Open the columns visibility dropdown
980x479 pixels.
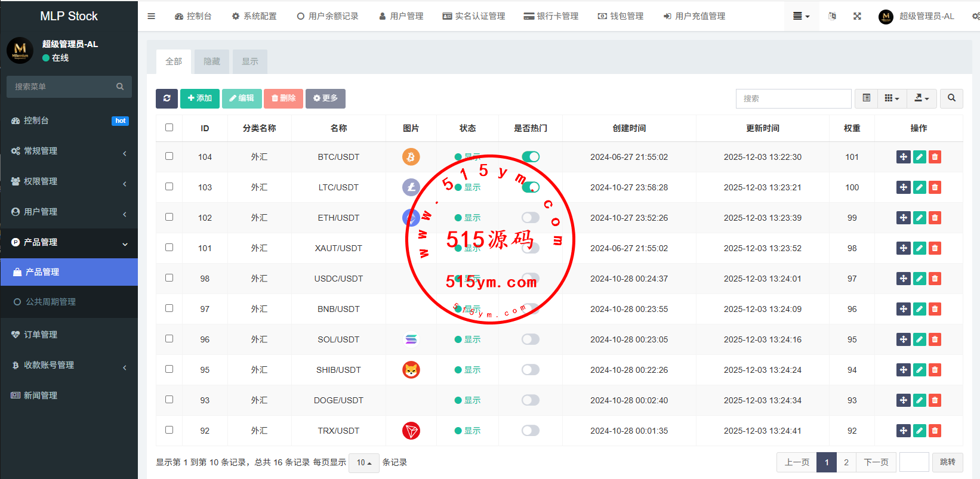click(892, 98)
